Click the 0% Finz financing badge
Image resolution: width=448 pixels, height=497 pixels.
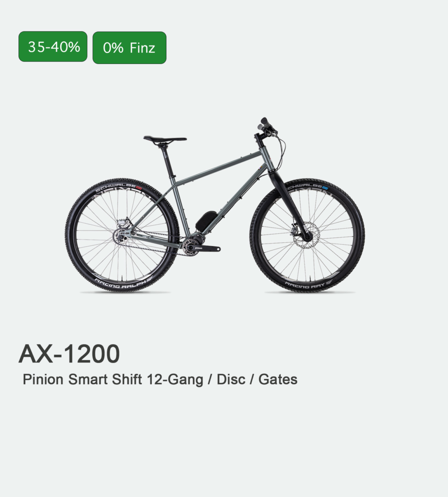129,48
